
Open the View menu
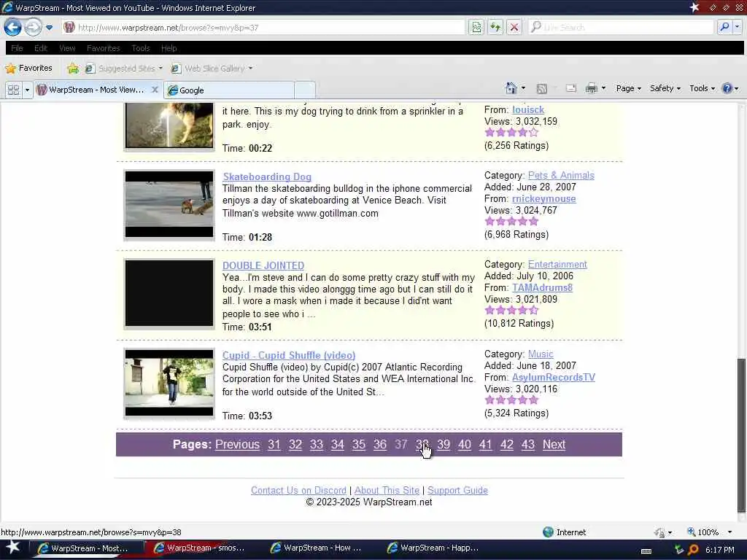[67, 48]
